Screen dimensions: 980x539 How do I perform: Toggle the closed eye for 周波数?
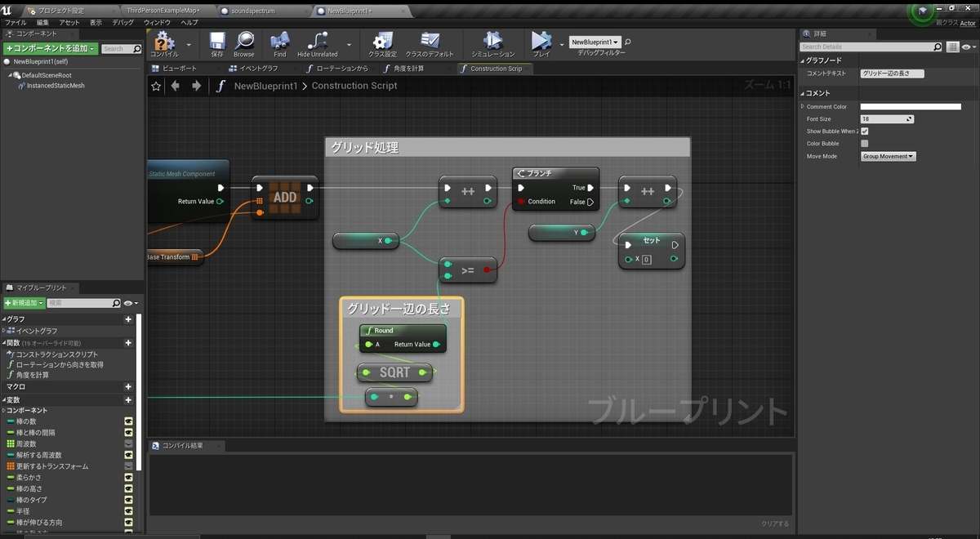[x=128, y=443]
